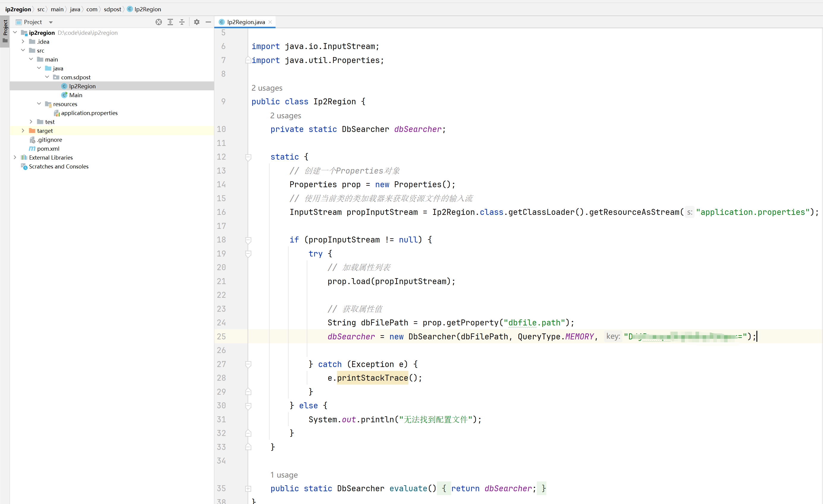The image size is (823, 504).
Task: Click the Select Opened File locate icon
Action: tap(159, 22)
